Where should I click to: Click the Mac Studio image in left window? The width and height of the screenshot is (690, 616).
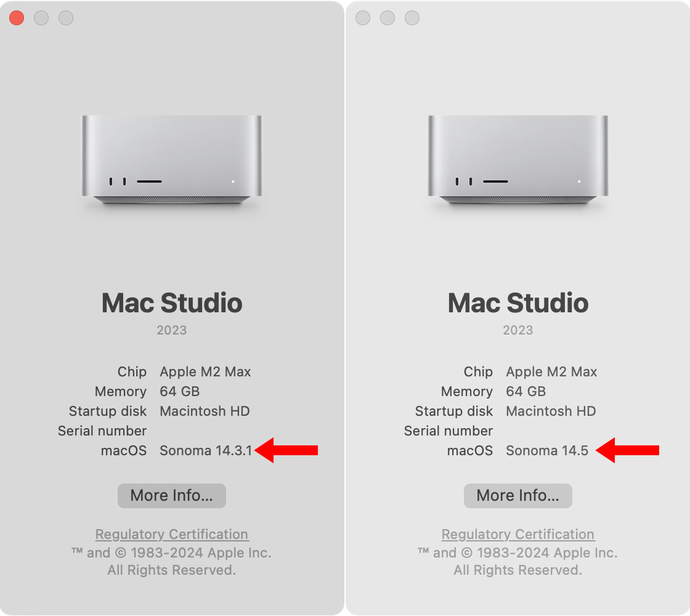coord(172,160)
